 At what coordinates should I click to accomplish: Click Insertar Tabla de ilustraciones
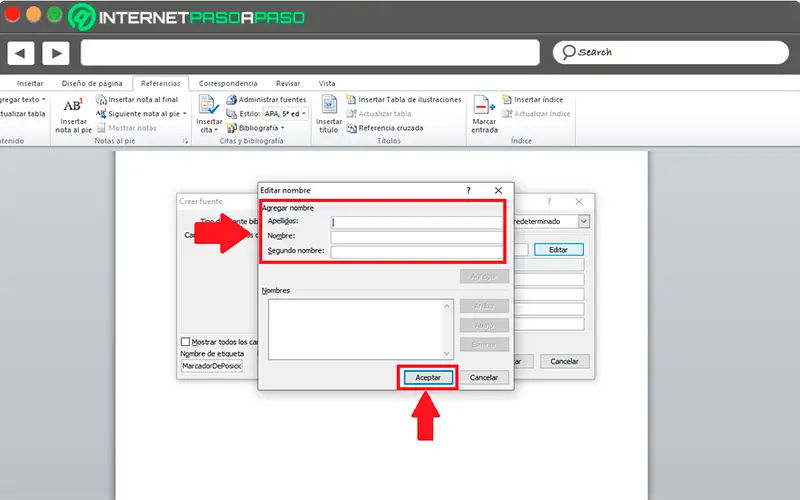pyautogui.click(x=404, y=99)
